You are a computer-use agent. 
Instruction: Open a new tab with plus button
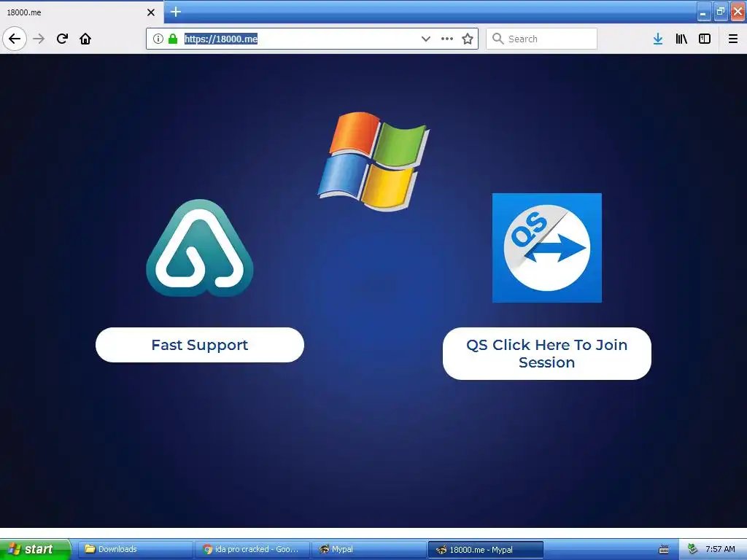(176, 12)
